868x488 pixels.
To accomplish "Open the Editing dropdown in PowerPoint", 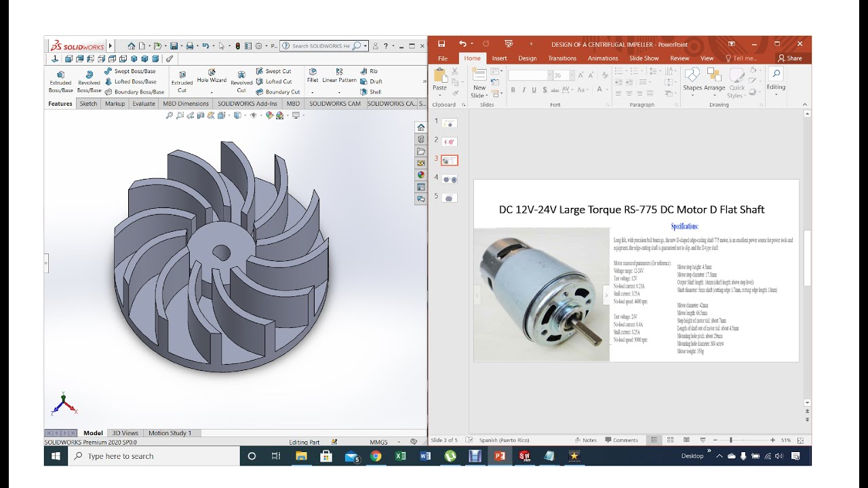I will [x=776, y=80].
